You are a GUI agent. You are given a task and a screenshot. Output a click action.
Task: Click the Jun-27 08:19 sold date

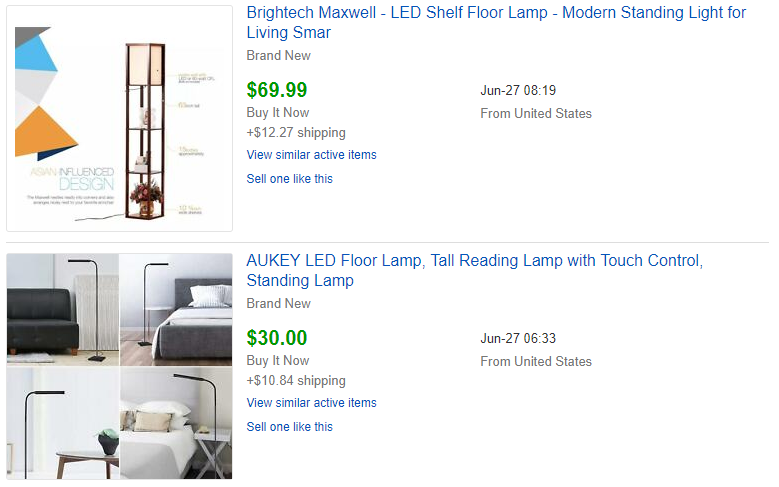tap(518, 91)
